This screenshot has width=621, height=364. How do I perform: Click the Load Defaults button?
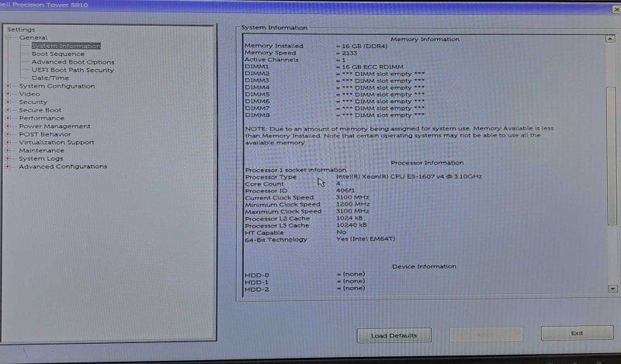click(394, 335)
